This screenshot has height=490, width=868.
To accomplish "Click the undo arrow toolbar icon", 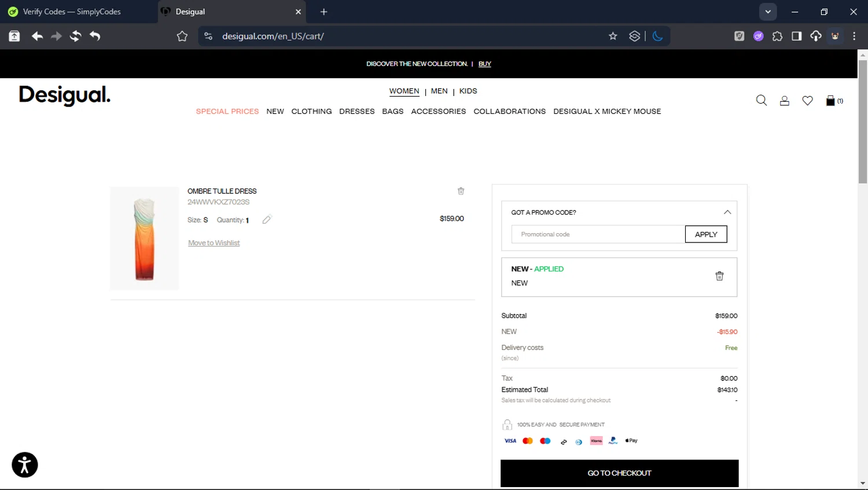I will click(95, 36).
